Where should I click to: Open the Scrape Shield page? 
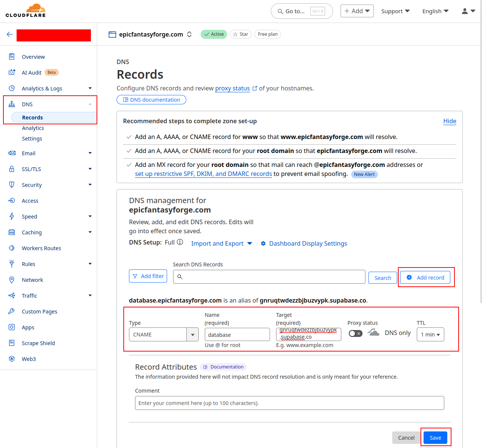(x=38, y=343)
